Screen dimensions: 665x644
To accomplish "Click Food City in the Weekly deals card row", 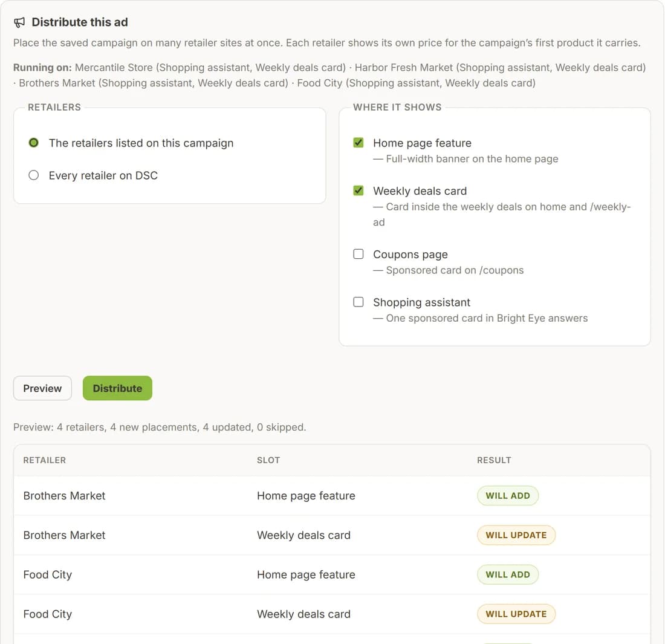I will coord(48,614).
